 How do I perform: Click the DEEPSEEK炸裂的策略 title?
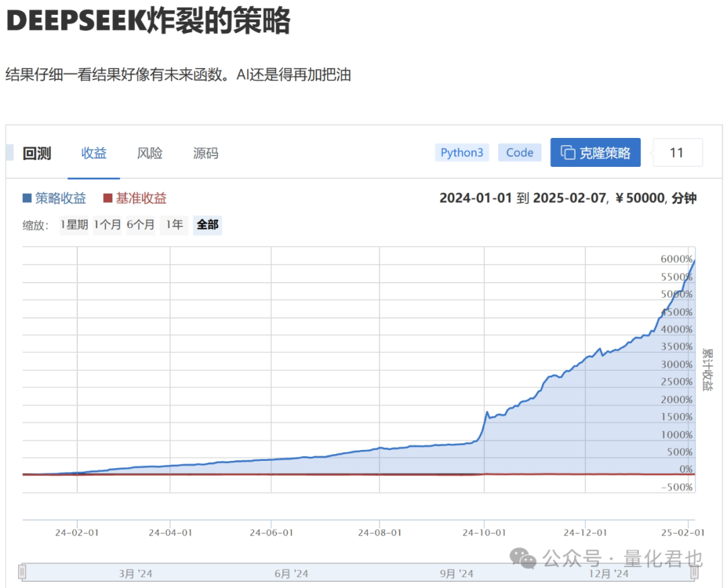(x=148, y=21)
